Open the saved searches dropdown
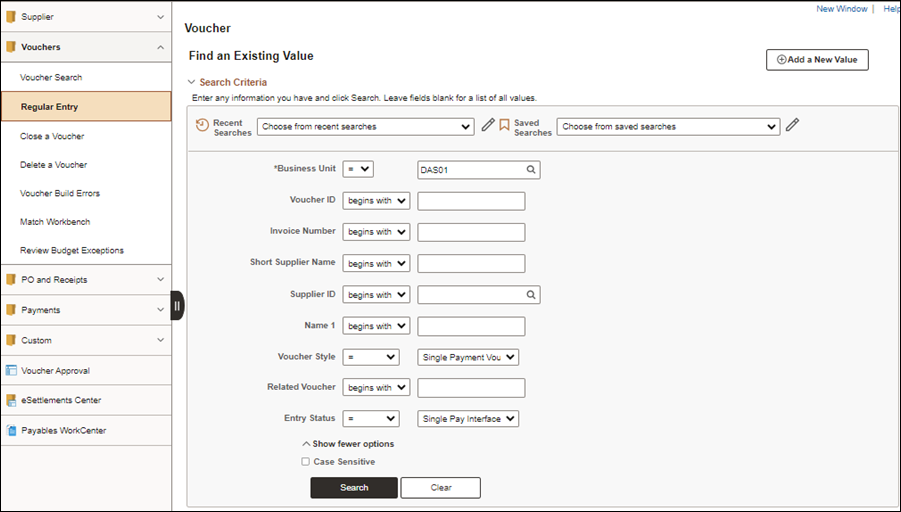 (x=668, y=127)
